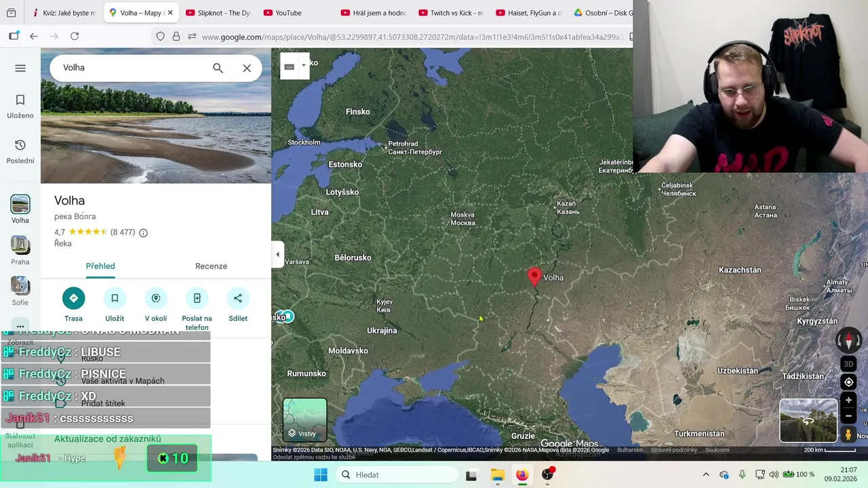Viewport: 868px width, 488px height.
Task: Zoom out the map with minus
Action: [x=848, y=415]
